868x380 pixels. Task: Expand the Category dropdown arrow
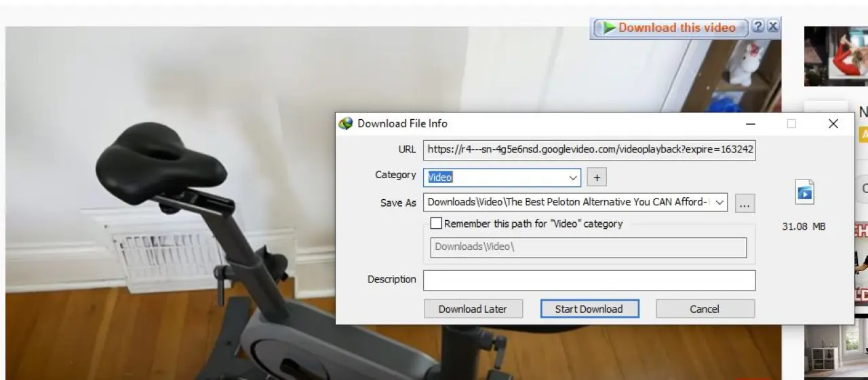click(574, 177)
